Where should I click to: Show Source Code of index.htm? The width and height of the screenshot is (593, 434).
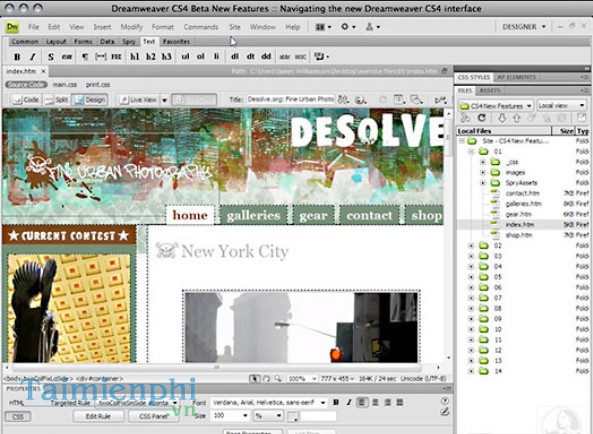pyautogui.click(x=26, y=85)
